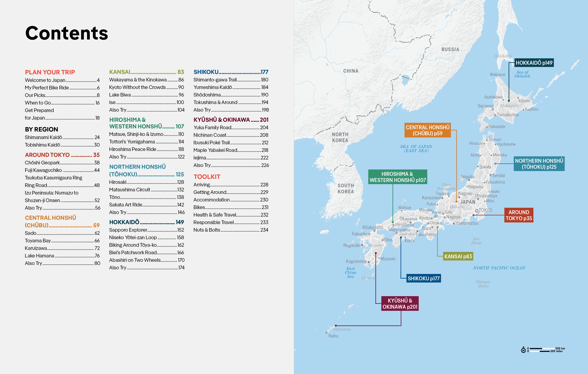
Task: Click the 200 km scale bar
Action: coord(542,349)
